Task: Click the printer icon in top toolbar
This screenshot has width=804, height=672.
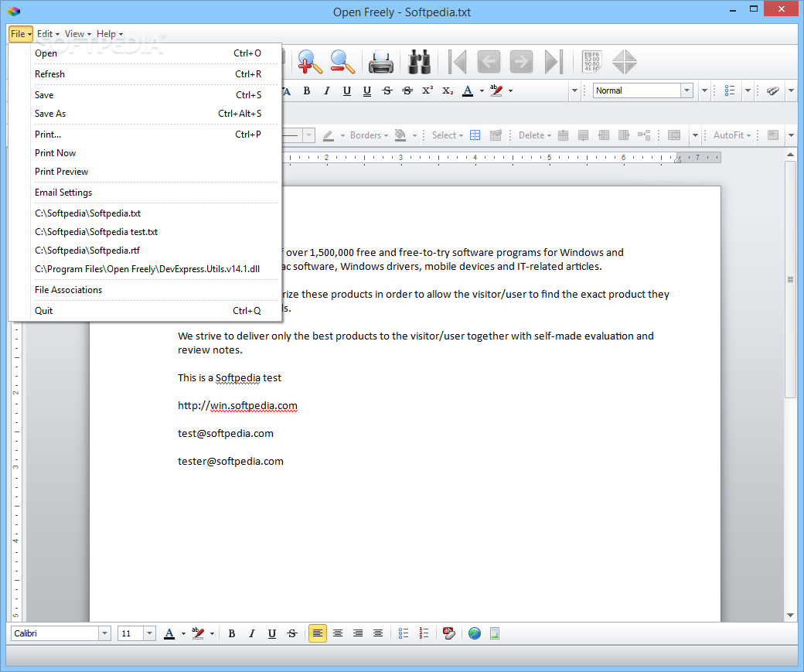Action: tap(381, 62)
